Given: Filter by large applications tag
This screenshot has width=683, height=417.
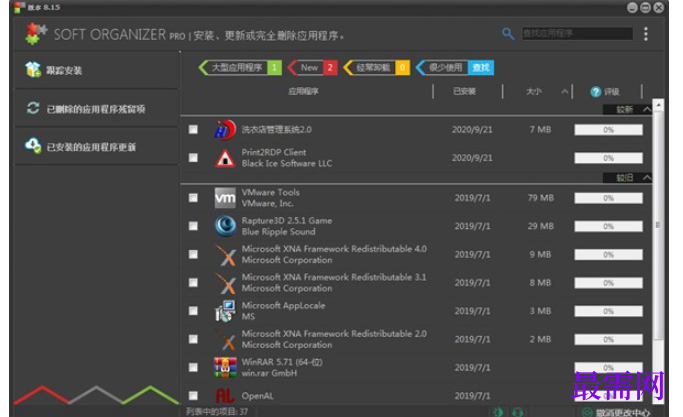Looking at the screenshot, I should (240, 68).
